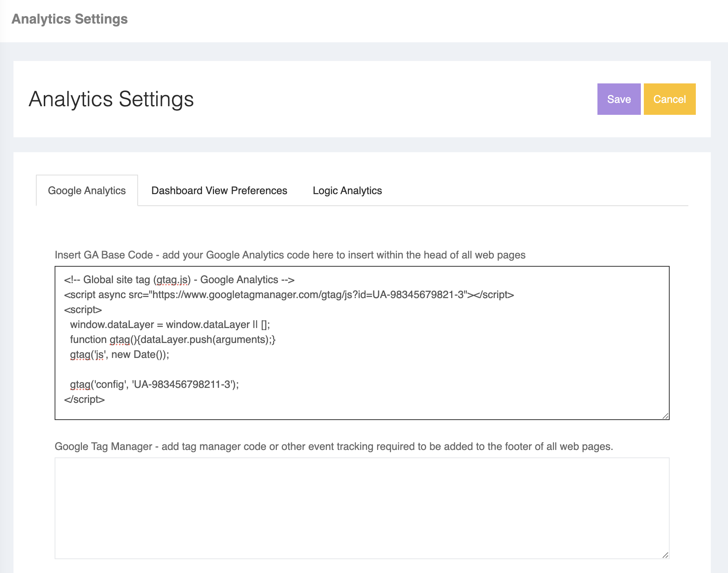Viewport: 728px width, 573px height.
Task: Grab the GA Base Code textarea resize handle
Action: pyautogui.click(x=665, y=416)
